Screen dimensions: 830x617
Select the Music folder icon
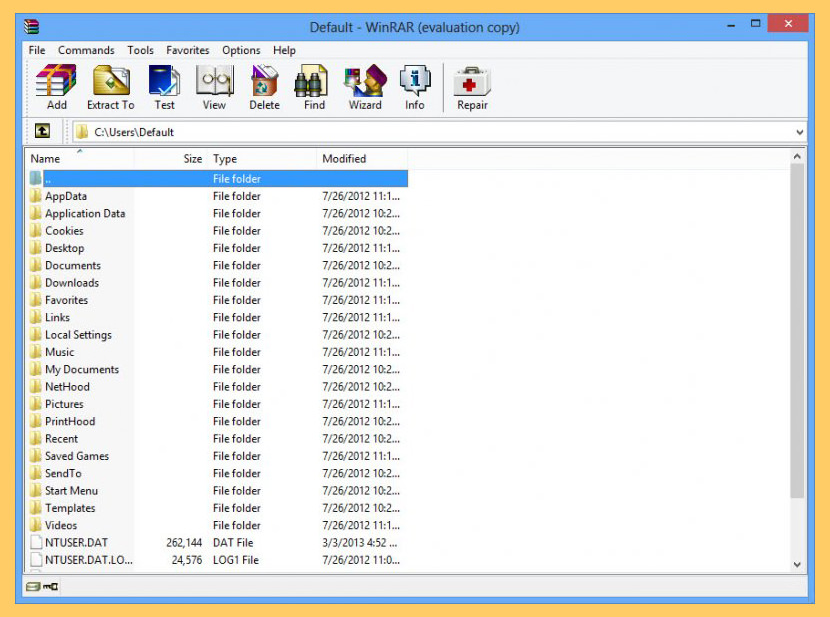point(35,352)
